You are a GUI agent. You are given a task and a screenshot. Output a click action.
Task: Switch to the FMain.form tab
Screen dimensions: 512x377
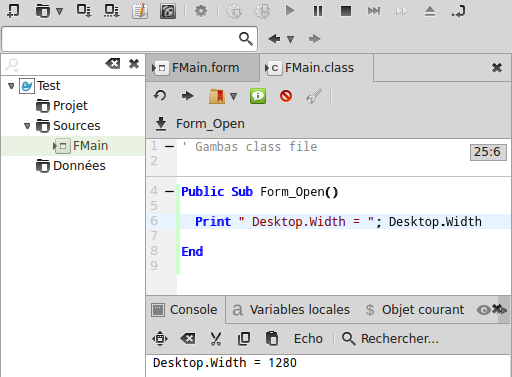202,68
